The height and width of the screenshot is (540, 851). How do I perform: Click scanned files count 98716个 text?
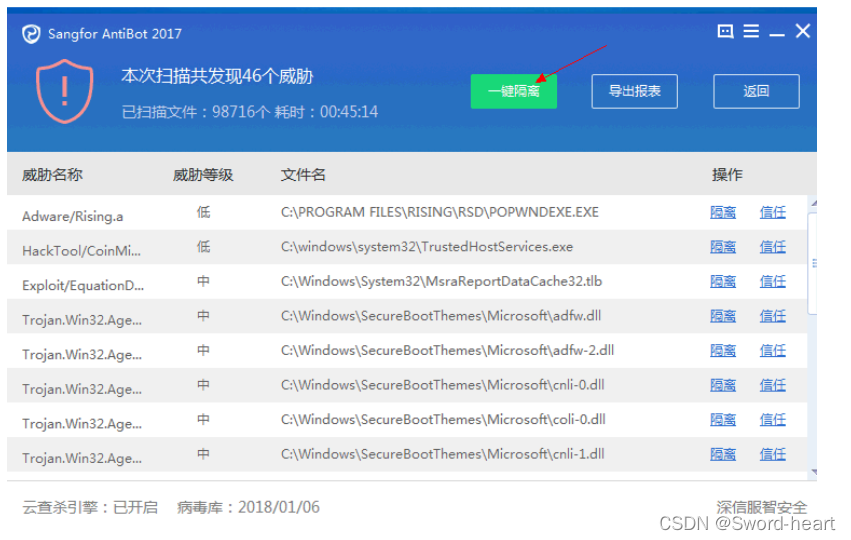coord(240,112)
